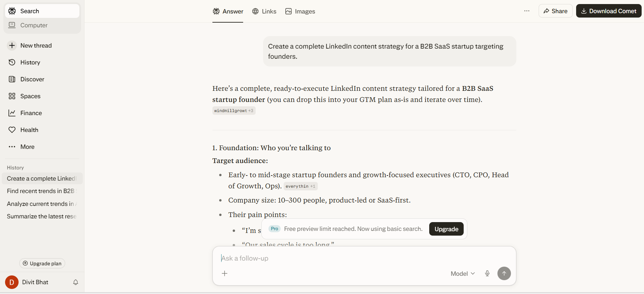Expand the windmillgrowt +3 citation chip
Screen dimensions: 644x294
pyautogui.click(x=234, y=110)
